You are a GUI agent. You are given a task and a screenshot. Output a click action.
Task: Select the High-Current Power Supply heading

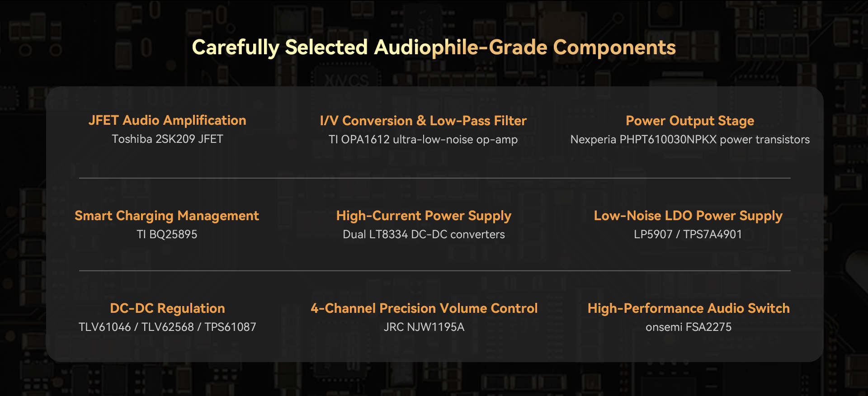pyautogui.click(x=424, y=216)
